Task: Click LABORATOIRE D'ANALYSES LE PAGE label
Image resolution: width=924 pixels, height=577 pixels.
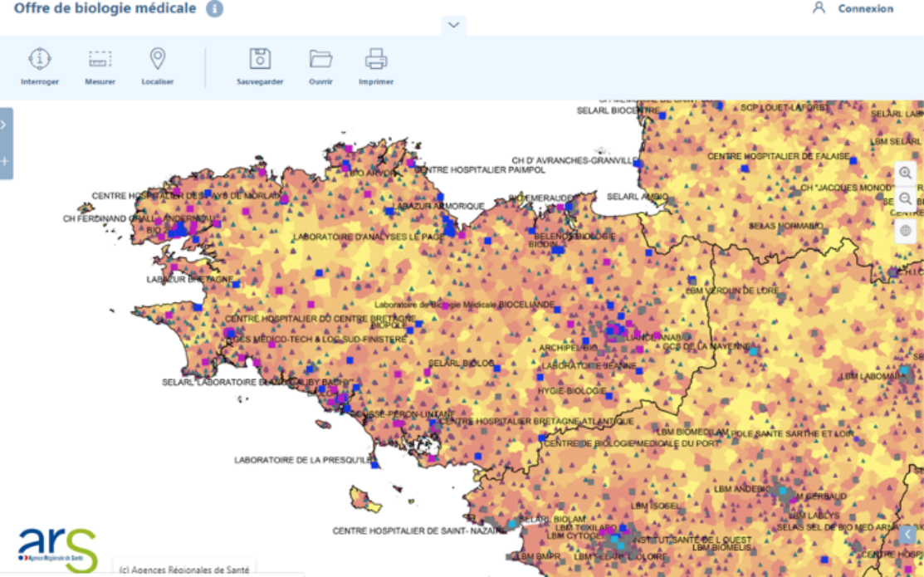Action: 369,237
